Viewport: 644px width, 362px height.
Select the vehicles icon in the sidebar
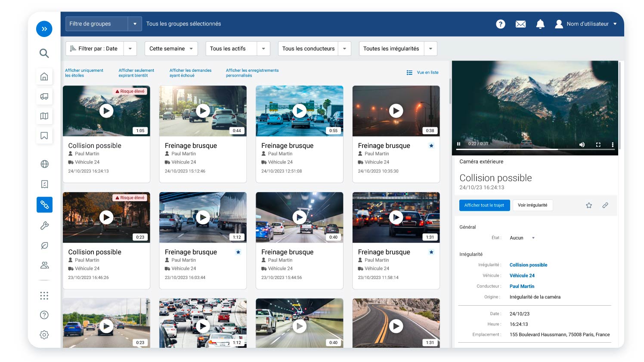pyautogui.click(x=44, y=96)
